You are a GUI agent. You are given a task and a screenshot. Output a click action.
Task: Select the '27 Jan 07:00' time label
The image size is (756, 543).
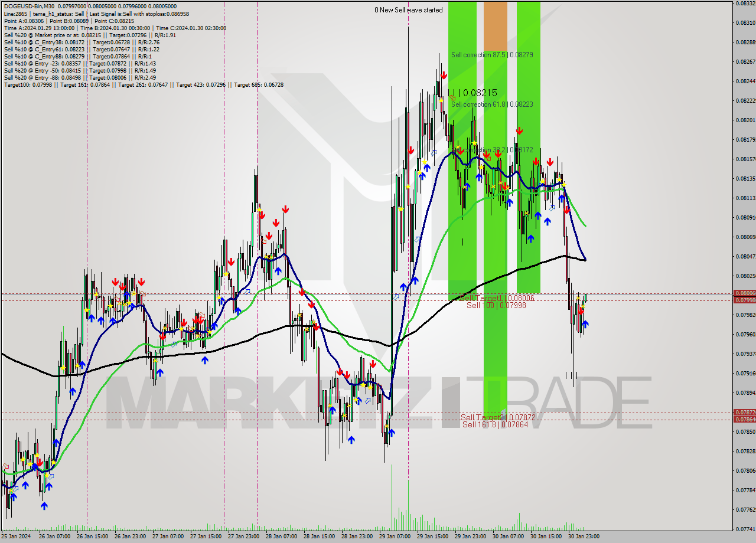pos(167,537)
